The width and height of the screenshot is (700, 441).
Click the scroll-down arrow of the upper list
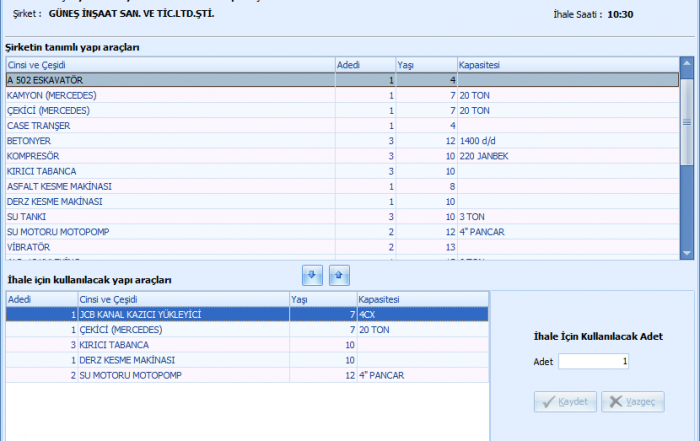tap(687, 251)
